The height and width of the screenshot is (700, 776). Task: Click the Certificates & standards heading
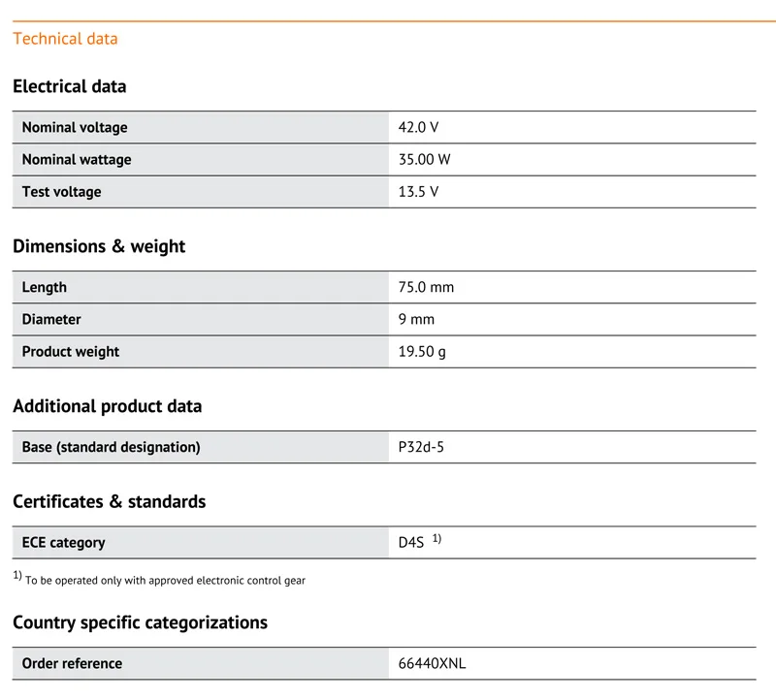click(110, 501)
